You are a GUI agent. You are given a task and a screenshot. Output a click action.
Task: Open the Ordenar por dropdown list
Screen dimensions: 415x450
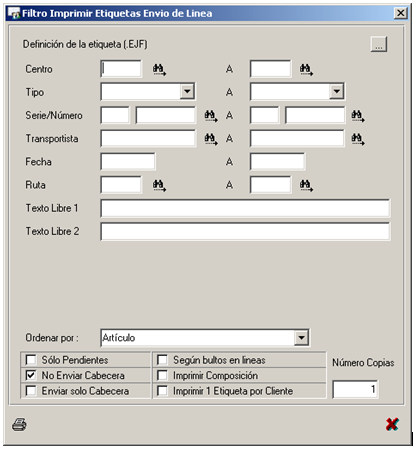(301, 338)
